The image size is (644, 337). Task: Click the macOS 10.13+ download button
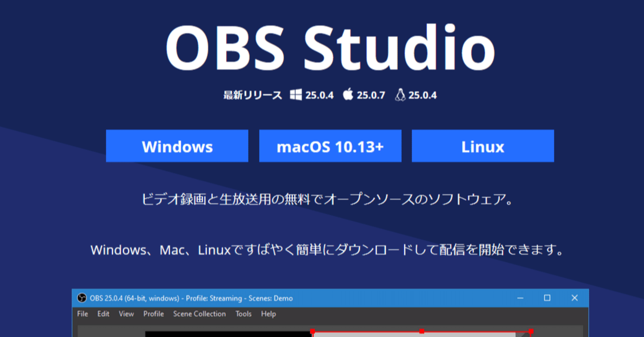[x=330, y=146]
